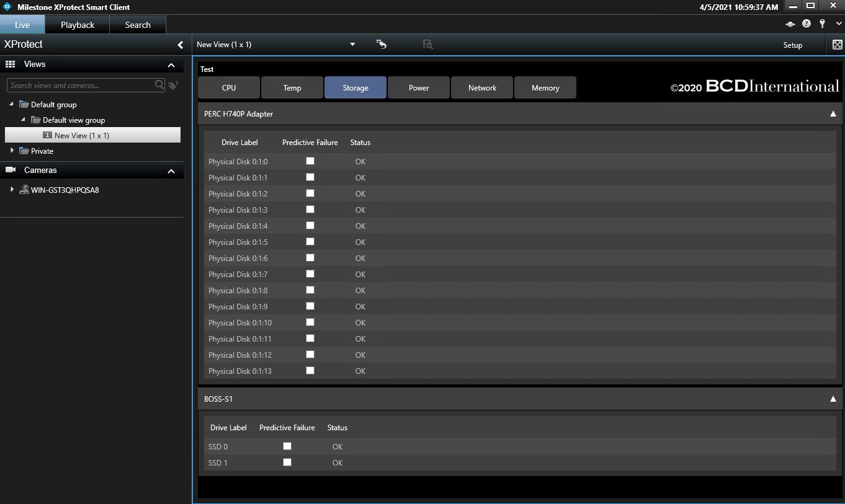Open the Memory tab
This screenshot has width=845, height=504.
pos(545,87)
